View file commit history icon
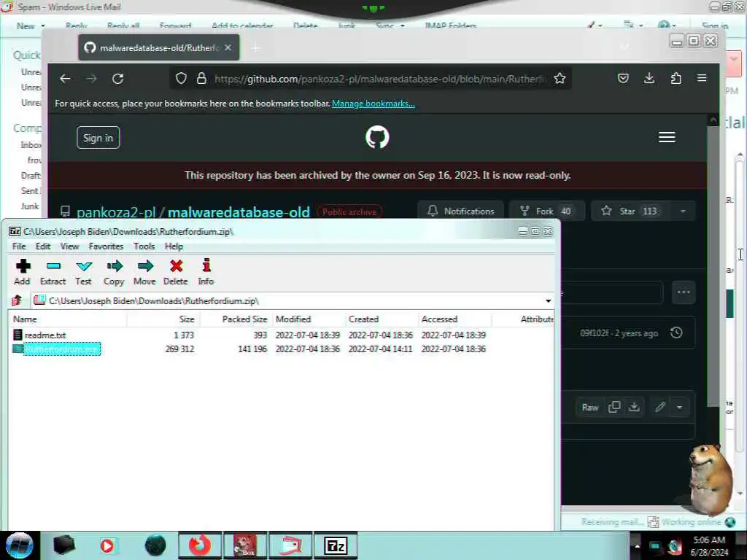The width and height of the screenshot is (747, 560). coord(676,332)
